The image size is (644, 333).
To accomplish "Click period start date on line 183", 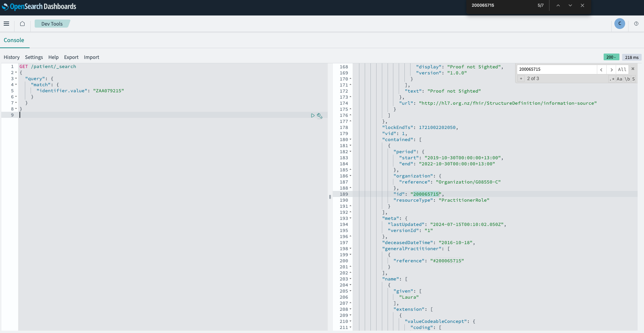I will (x=462, y=158).
